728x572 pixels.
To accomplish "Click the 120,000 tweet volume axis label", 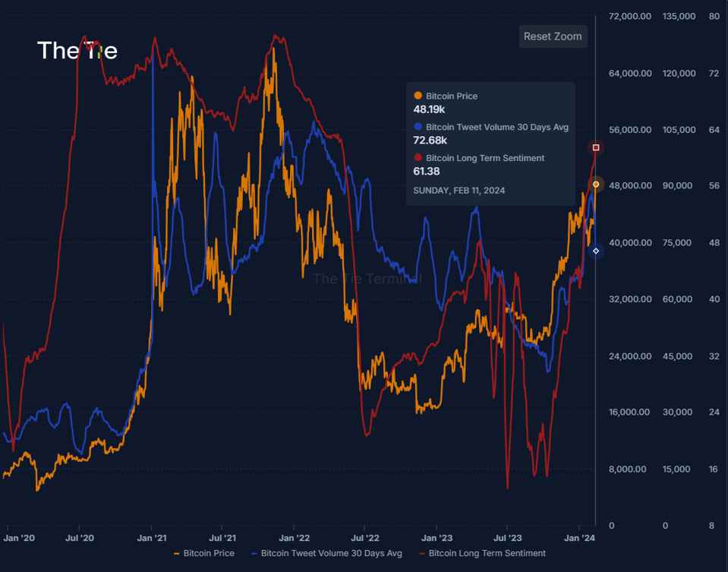I will (x=678, y=74).
